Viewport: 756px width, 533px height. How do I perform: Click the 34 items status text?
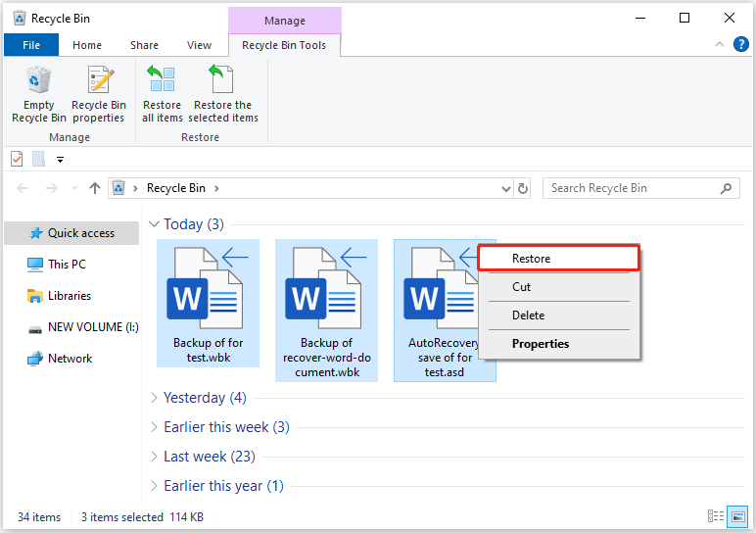39,517
